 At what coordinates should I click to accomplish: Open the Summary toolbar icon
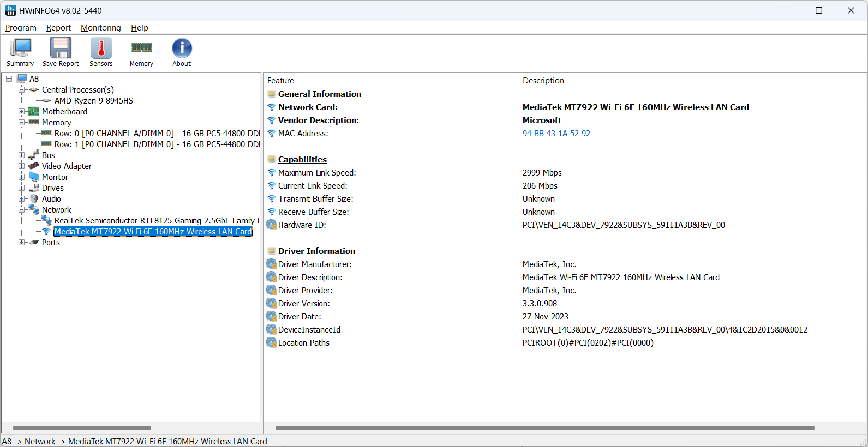(20, 49)
